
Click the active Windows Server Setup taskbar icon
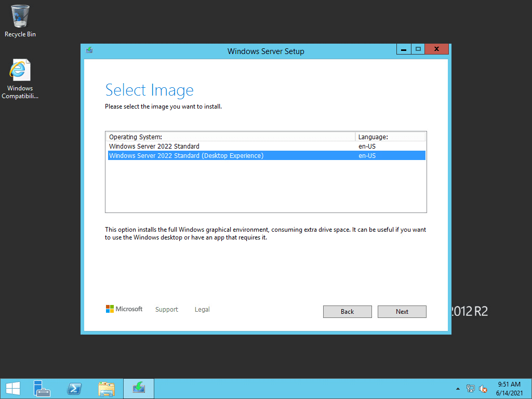coord(138,388)
